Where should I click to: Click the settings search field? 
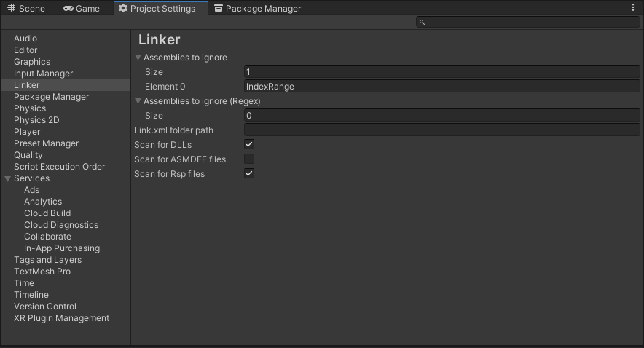pyautogui.click(x=527, y=22)
